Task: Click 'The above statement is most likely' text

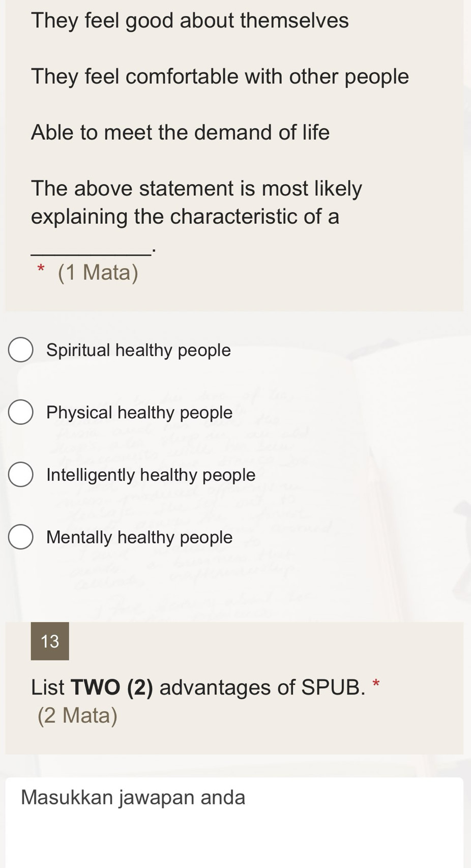Action: click(196, 188)
